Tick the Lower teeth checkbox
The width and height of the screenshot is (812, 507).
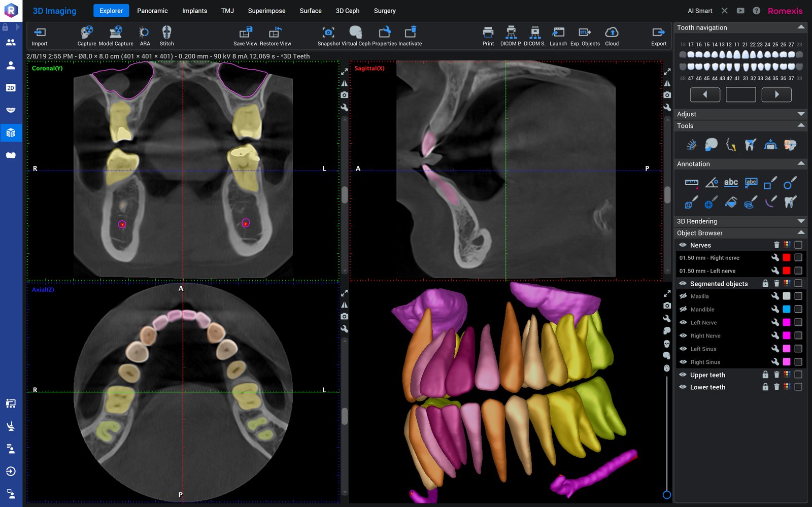click(x=798, y=387)
